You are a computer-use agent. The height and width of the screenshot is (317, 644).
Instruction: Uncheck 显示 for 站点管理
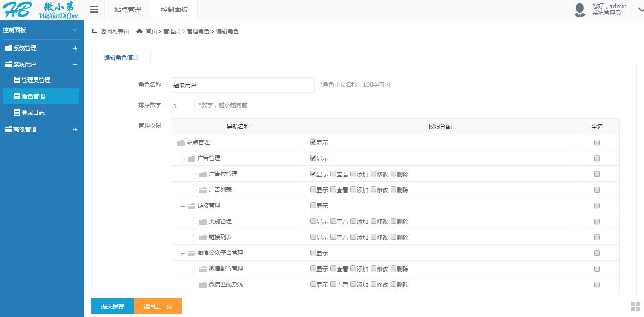(x=313, y=142)
